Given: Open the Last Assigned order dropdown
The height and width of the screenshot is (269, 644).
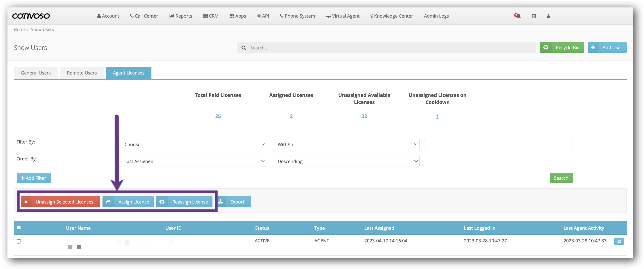Looking at the screenshot, I should [192, 161].
